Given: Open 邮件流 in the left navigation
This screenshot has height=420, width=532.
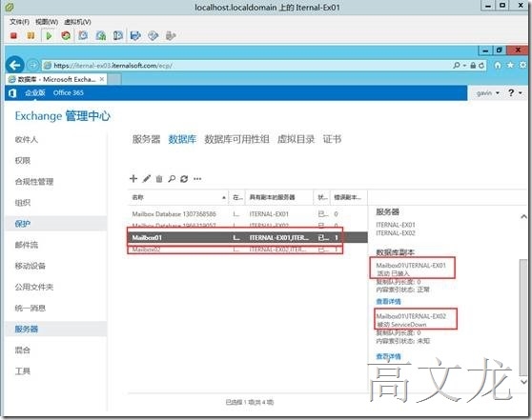Looking at the screenshot, I should click(27, 245).
